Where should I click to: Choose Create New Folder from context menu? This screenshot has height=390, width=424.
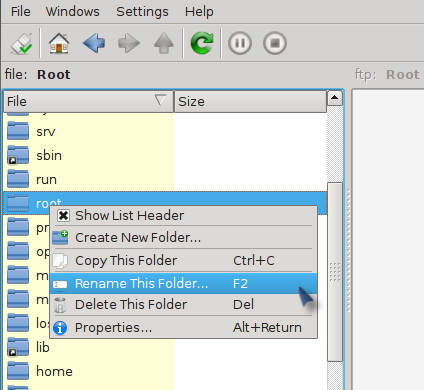click(x=183, y=238)
